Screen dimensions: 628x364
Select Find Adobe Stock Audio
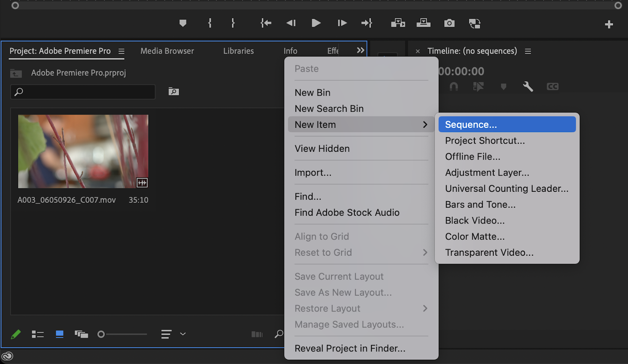(x=361, y=213)
